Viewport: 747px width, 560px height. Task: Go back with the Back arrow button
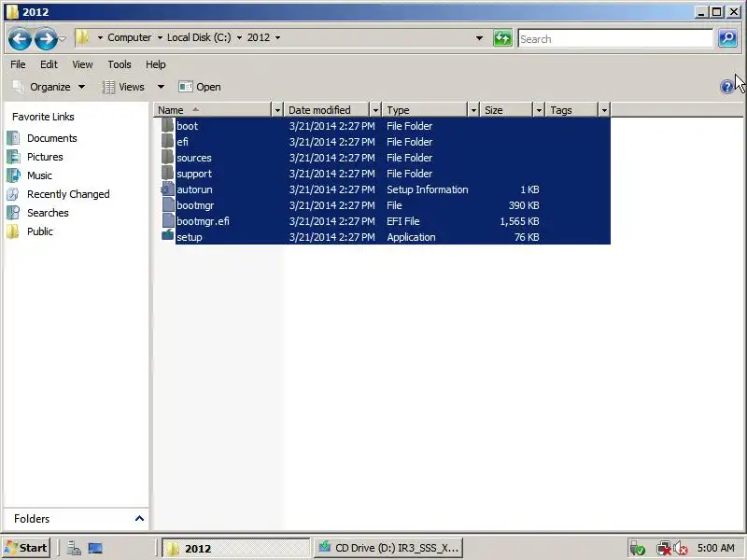(x=20, y=39)
